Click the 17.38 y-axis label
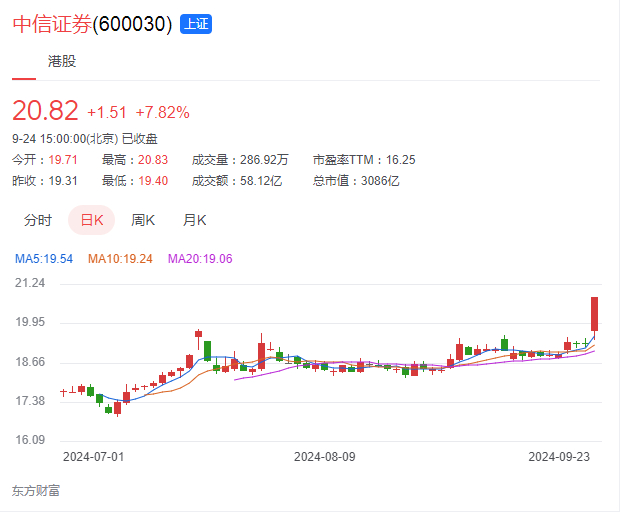The height and width of the screenshot is (512, 620). [30, 401]
